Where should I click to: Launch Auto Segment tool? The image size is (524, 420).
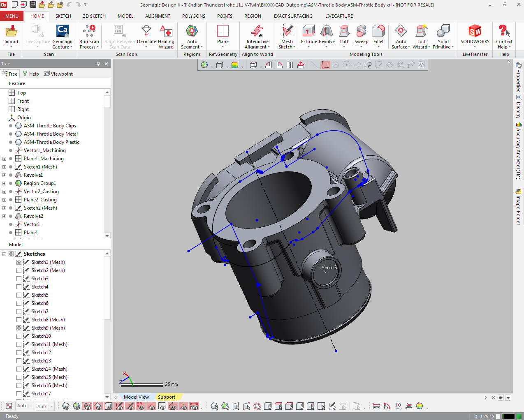[192, 36]
